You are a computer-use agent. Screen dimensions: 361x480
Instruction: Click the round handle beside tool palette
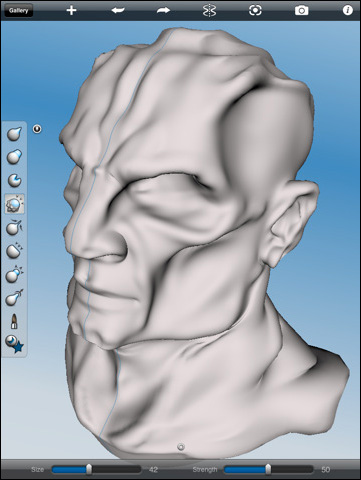point(37,129)
